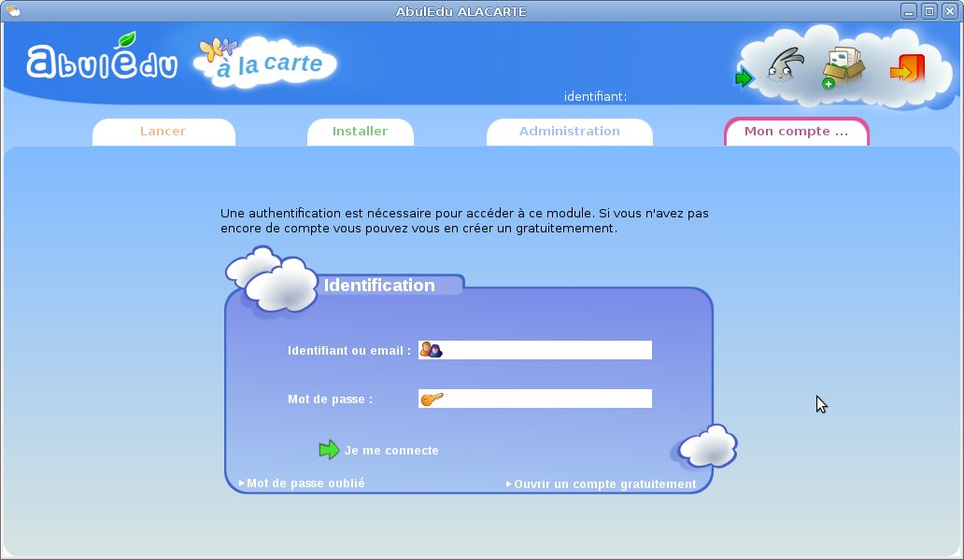Click the 'Une authentification est nécessaire' message

[x=465, y=220]
